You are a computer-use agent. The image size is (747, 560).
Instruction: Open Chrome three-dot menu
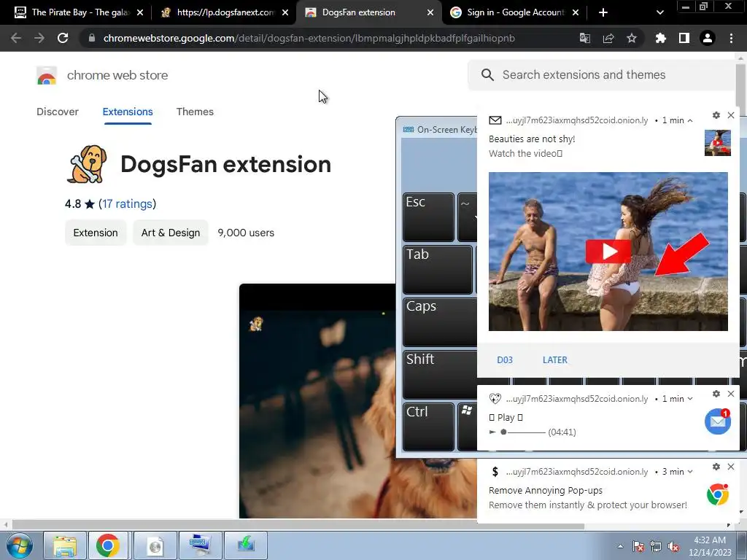coord(731,38)
